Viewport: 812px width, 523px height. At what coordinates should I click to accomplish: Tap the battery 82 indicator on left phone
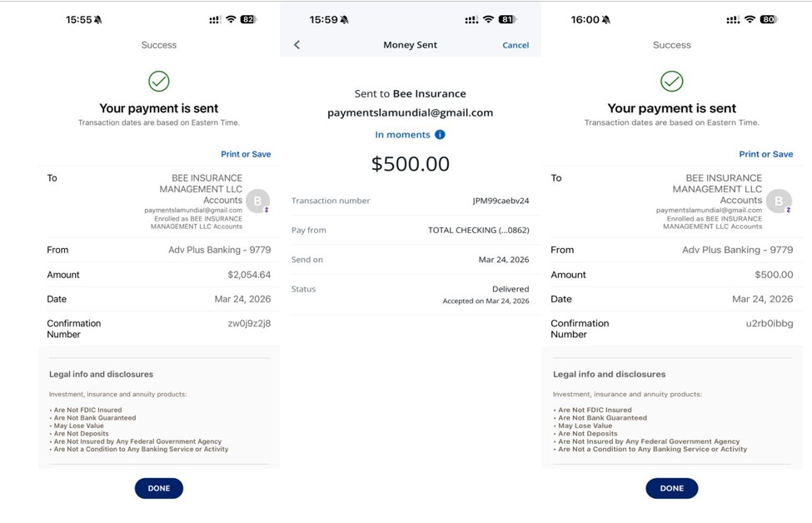tap(248, 19)
